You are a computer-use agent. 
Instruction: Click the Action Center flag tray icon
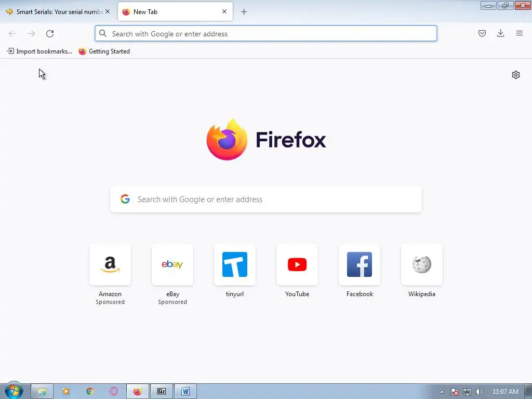click(x=454, y=392)
